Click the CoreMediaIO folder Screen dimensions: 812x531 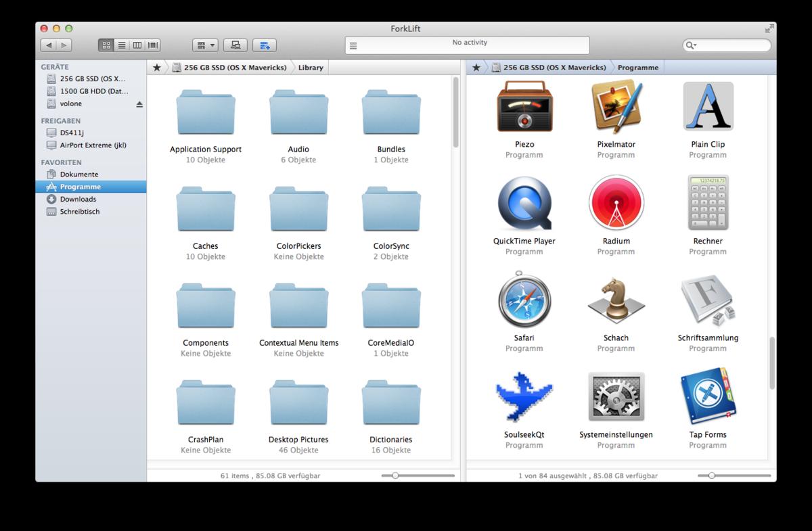pyautogui.click(x=391, y=306)
